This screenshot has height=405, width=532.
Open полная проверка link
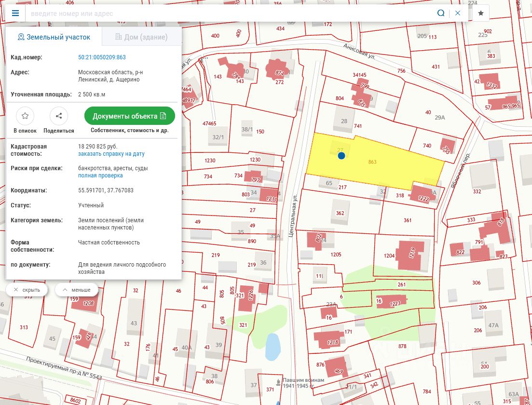click(x=100, y=175)
